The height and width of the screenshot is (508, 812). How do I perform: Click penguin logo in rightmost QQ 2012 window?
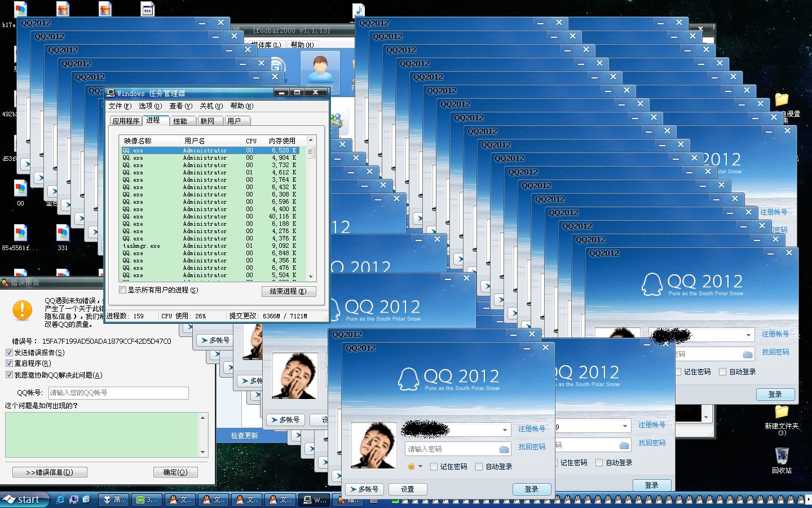coord(652,284)
